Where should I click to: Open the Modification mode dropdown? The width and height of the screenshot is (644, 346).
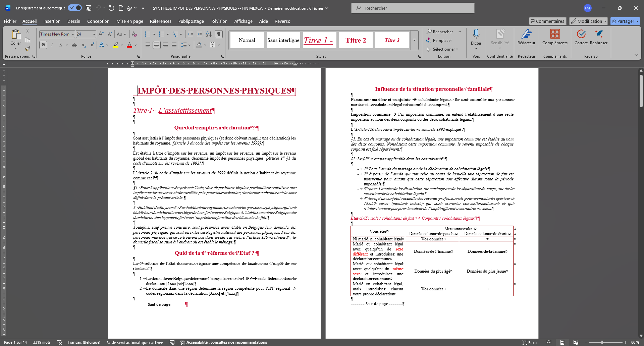coord(588,21)
